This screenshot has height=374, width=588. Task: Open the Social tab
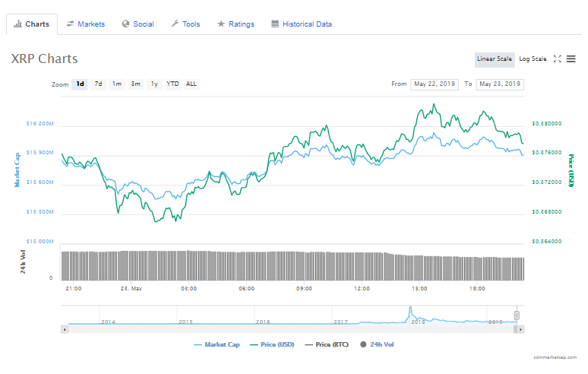[x=138, y=24]
